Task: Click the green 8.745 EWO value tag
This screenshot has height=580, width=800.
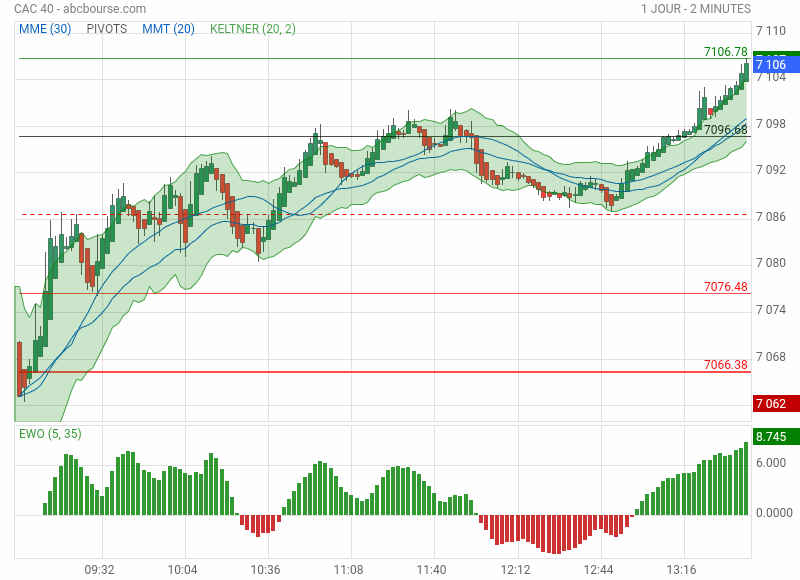Action: [x=776, y=437]
